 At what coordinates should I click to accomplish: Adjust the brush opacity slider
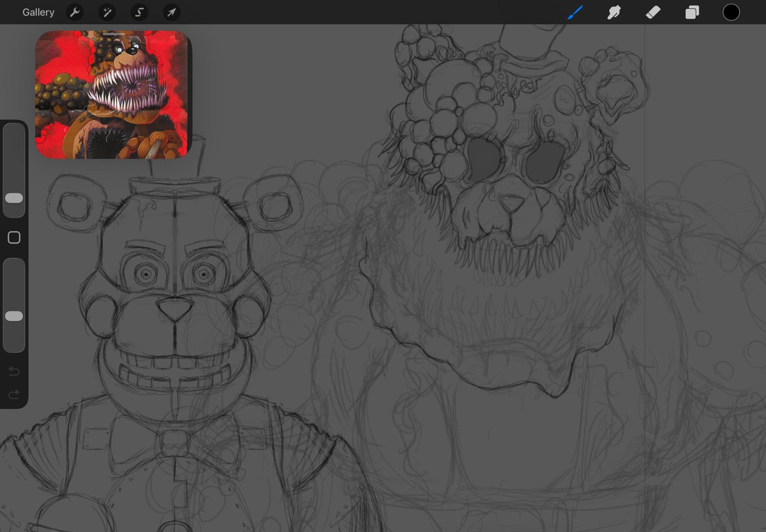(x=14, y=305)
